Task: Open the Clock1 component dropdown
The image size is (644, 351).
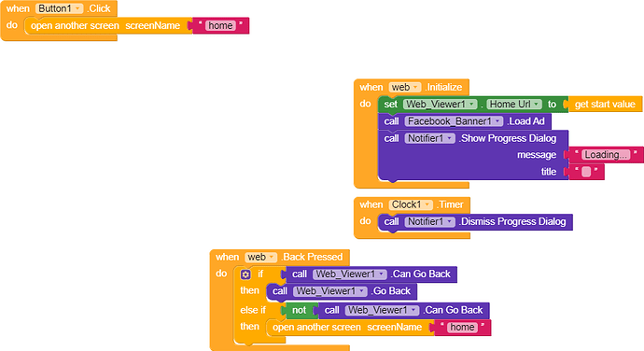Action: 411,204
